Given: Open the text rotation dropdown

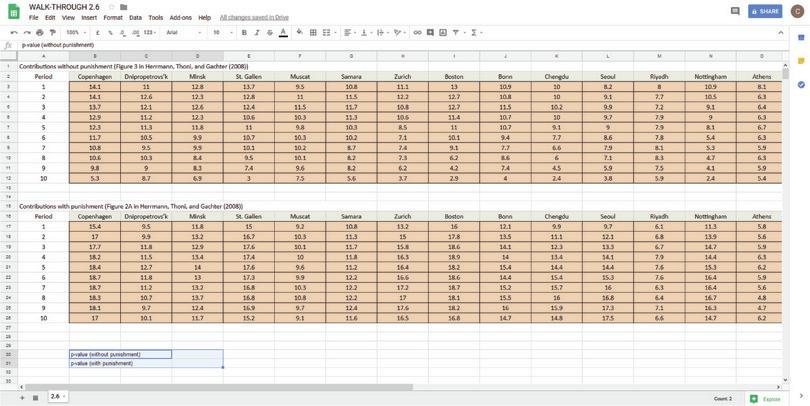Looking at the screenshot, I should click(x=399, y=33).
